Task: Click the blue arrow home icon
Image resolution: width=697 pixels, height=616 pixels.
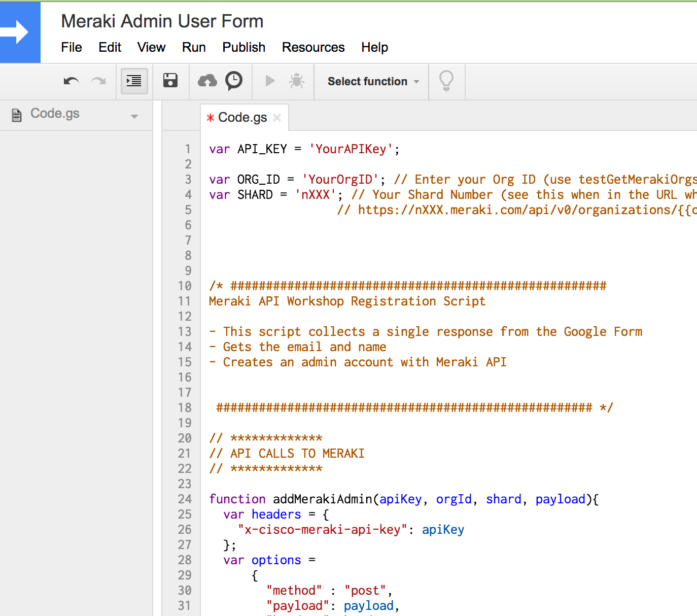Action: pyautogui.click(x=20, y=32)
